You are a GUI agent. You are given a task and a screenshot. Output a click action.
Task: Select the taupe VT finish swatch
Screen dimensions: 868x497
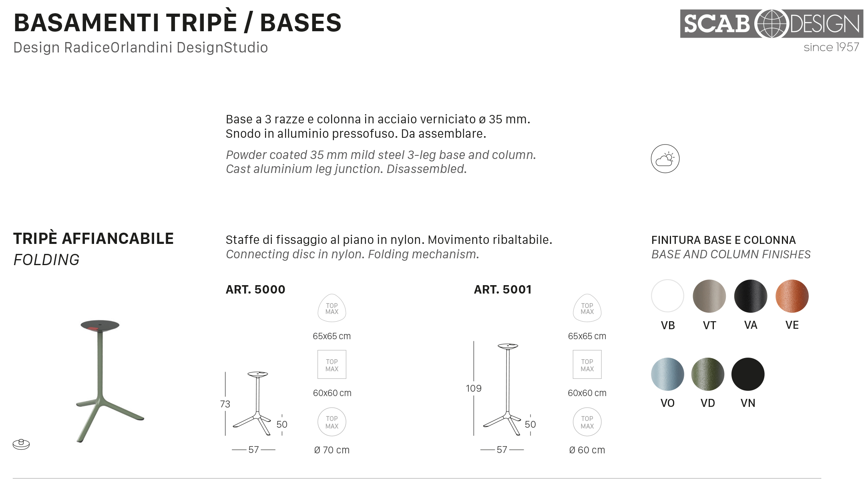click(709, 296)
